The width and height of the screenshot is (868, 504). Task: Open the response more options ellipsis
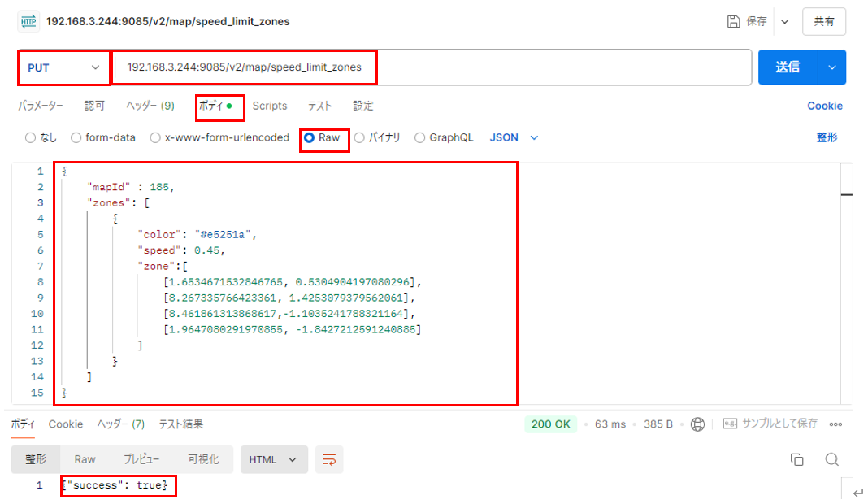pos(835,424)
